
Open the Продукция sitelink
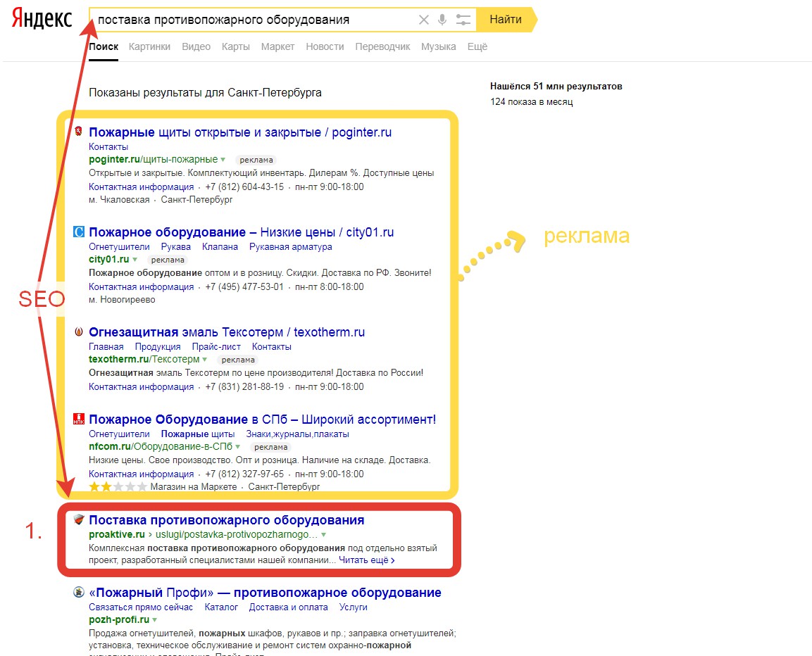158,346
